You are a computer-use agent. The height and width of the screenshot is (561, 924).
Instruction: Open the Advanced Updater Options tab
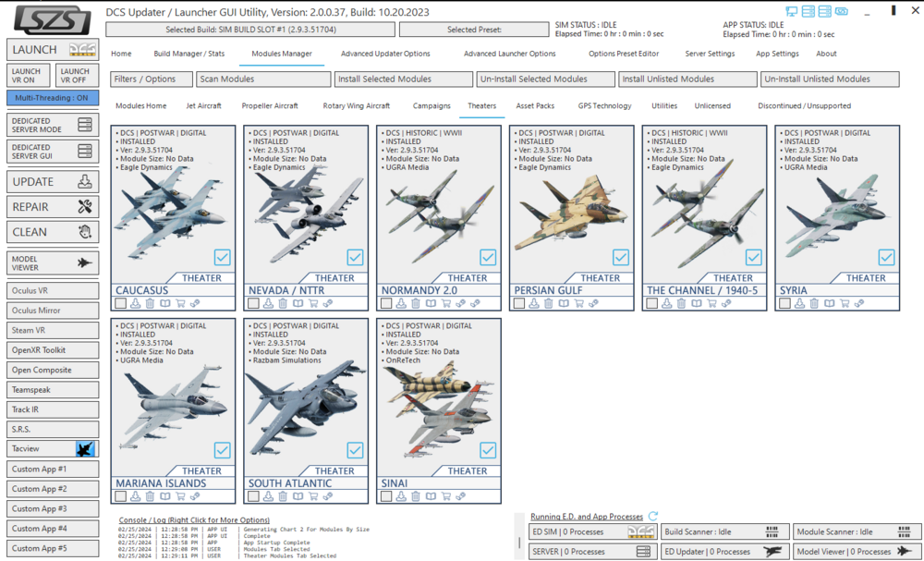click(385, 54)
